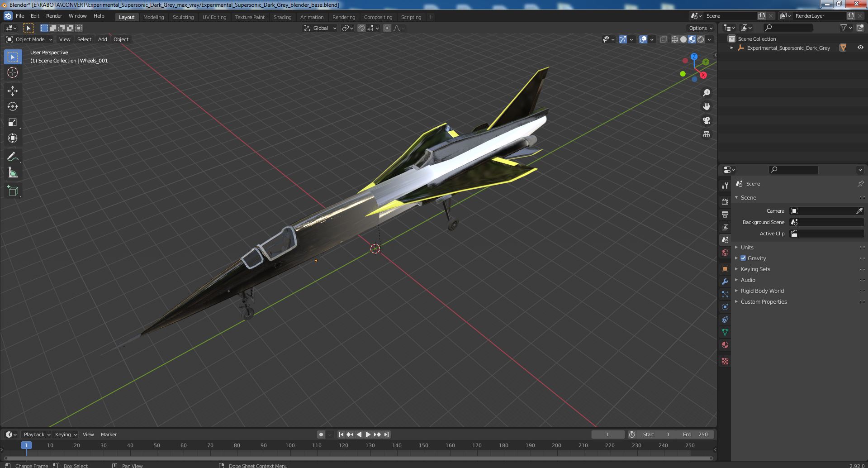Open the Texture properties tab
The height and width of the screenshot is (468, 868).
[x=725, y=361]
